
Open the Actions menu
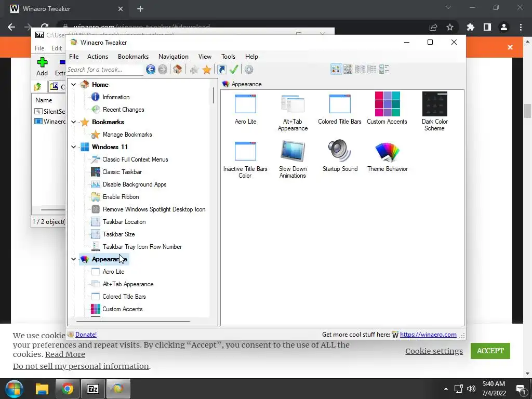coord(98,57)
